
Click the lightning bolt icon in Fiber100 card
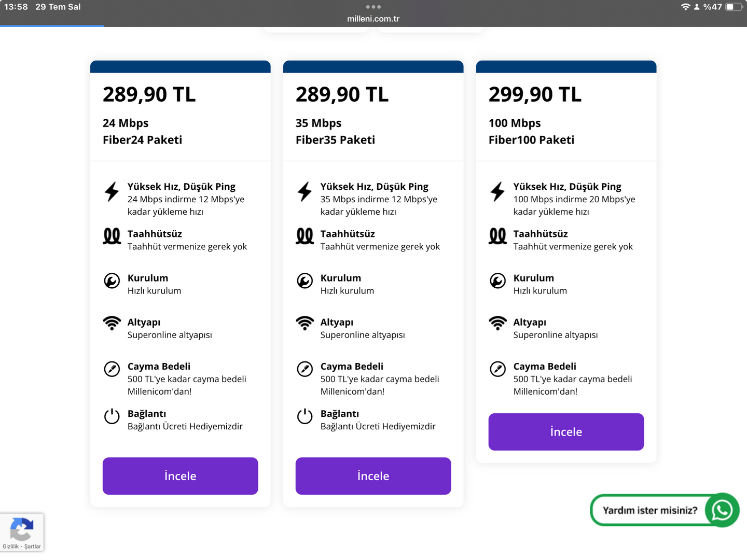(x=497, y=192)
